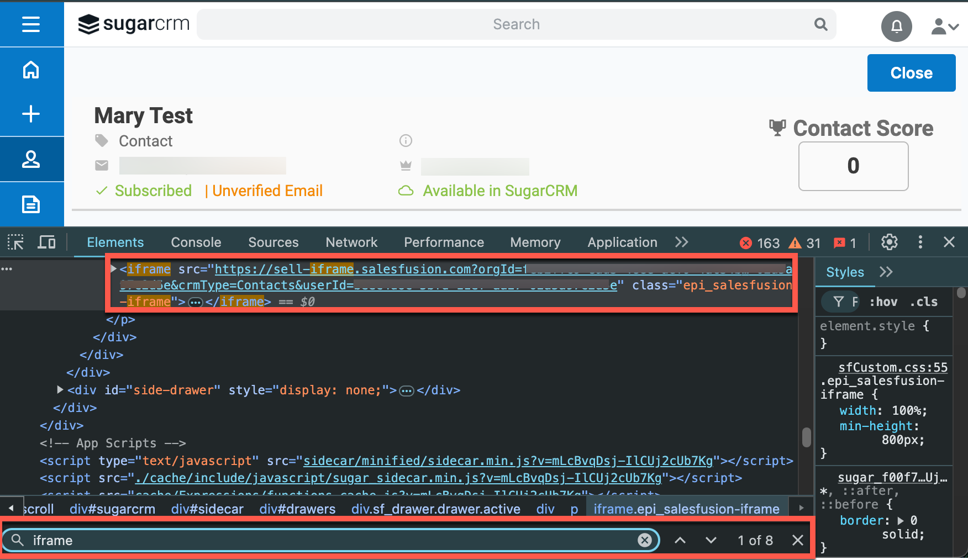Click the Subscribed status text
The height and width of the screenshot is (560, 968).
click(153, 191)
